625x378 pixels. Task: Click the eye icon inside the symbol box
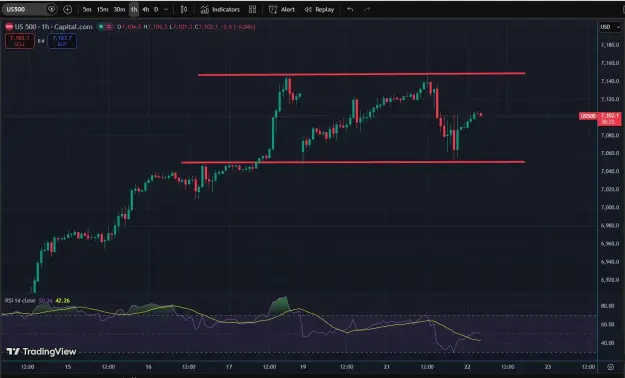coord(51,9)
